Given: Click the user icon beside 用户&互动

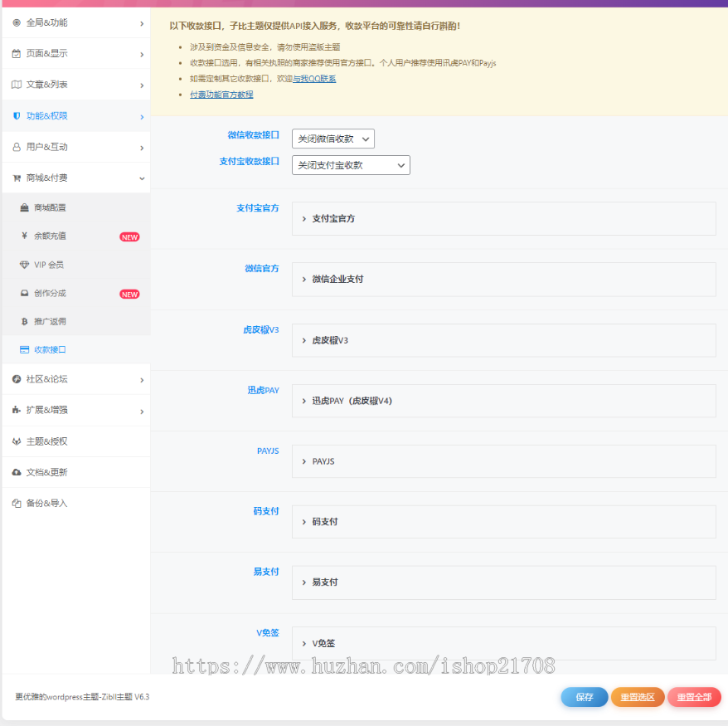Looking at the screenshot, I should [17, 147].
